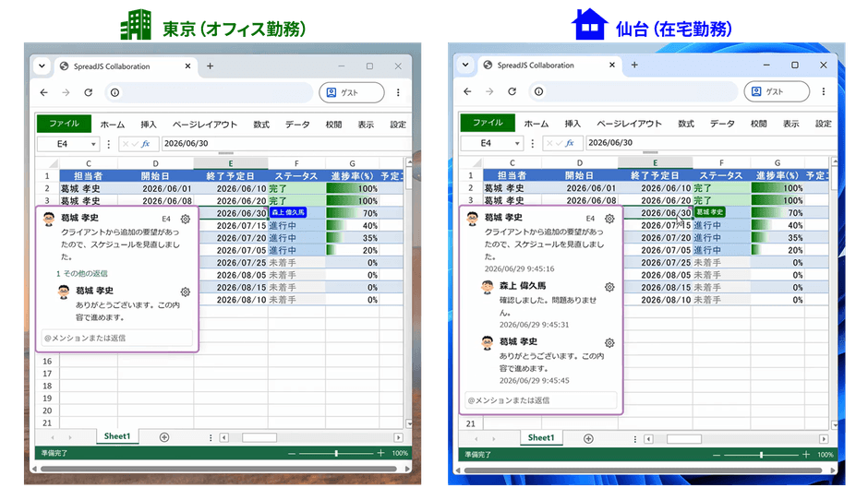Click 2026/07/25 end date in Sendai window

[657, 262]
